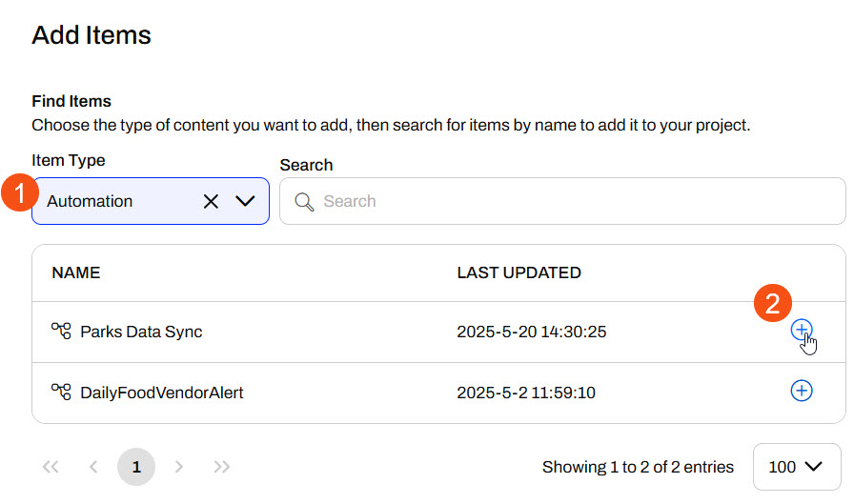Screen dimensions: 854x504
Task: Add DailyFoodVendorAlert with plus icon
Action: point(802,391)
